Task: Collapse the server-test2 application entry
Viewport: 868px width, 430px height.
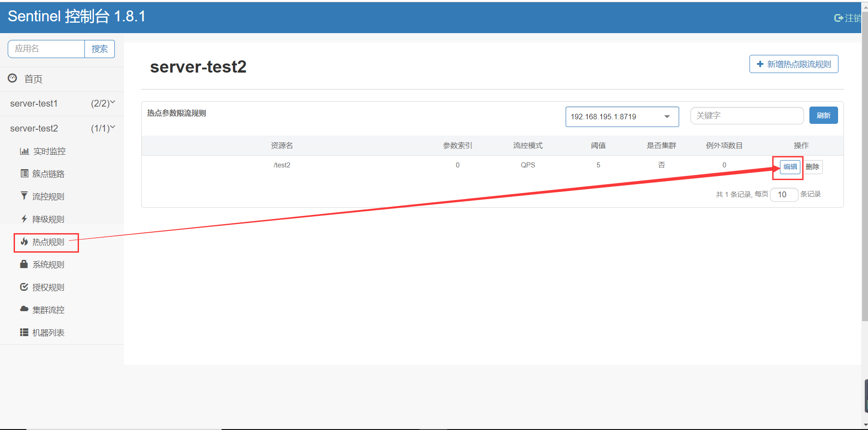Action: pyautogui.click(x=62, y=128)
